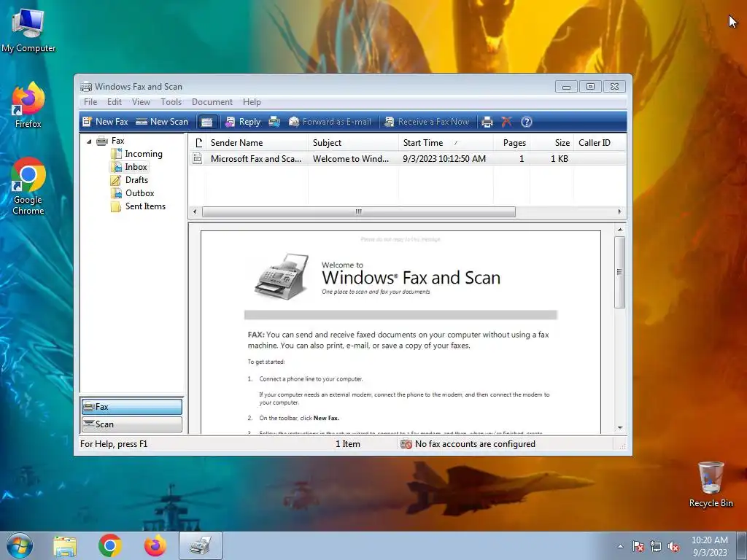Start a New Scan from toolbar
The height and width of the screenshot is (560, 747).
[162, 122]
